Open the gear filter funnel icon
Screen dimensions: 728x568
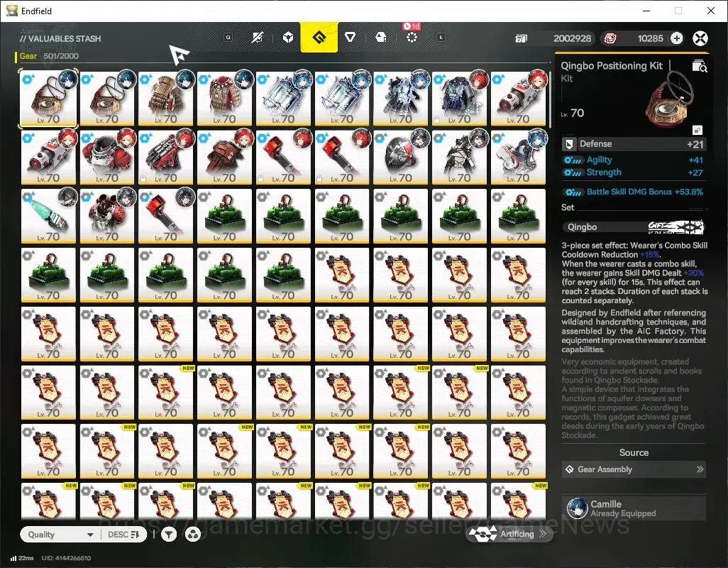tap(169, 535)
